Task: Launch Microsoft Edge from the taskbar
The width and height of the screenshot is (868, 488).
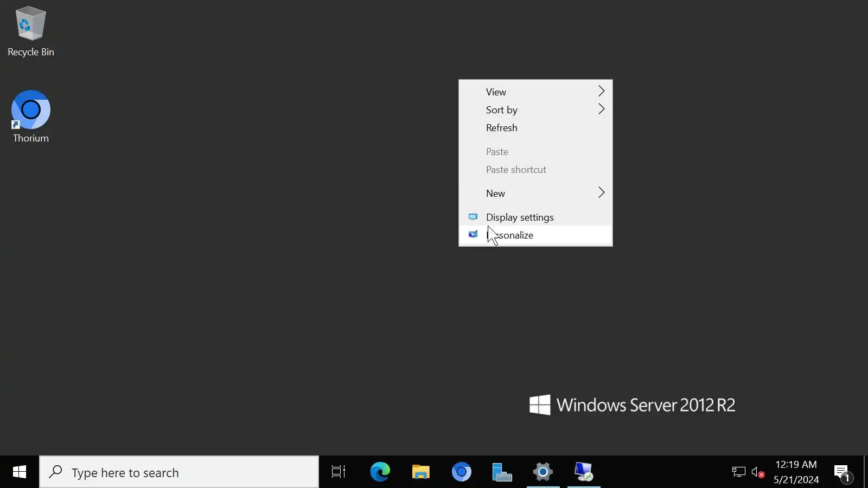Action: tap(380, 472)
